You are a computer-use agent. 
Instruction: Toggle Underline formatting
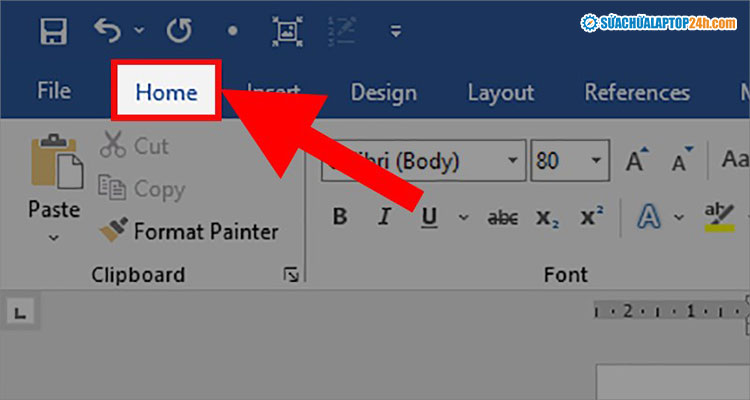point(429,216)
